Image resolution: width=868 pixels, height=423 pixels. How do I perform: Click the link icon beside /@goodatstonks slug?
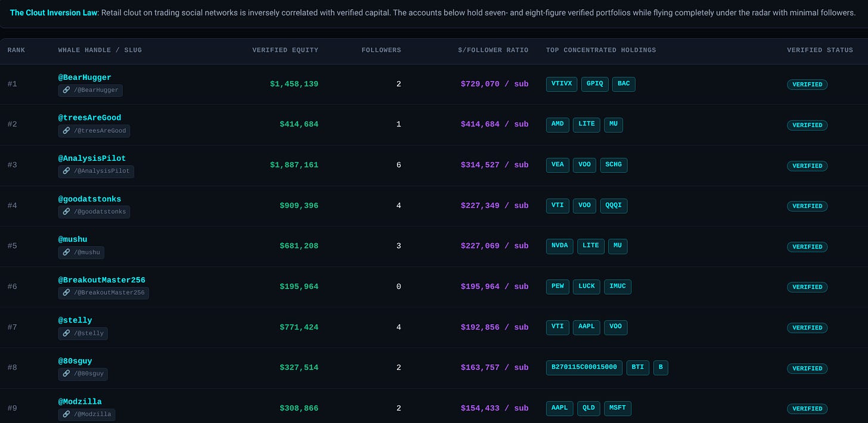67,211
